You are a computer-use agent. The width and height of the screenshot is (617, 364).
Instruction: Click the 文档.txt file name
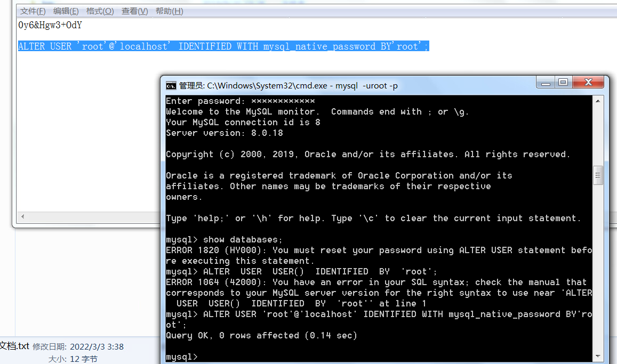[14, 346]
